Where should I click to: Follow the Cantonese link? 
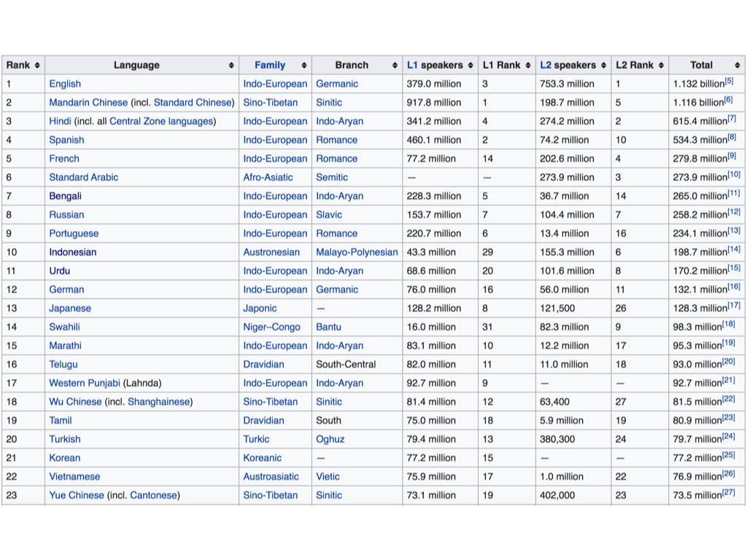point(153,495)
